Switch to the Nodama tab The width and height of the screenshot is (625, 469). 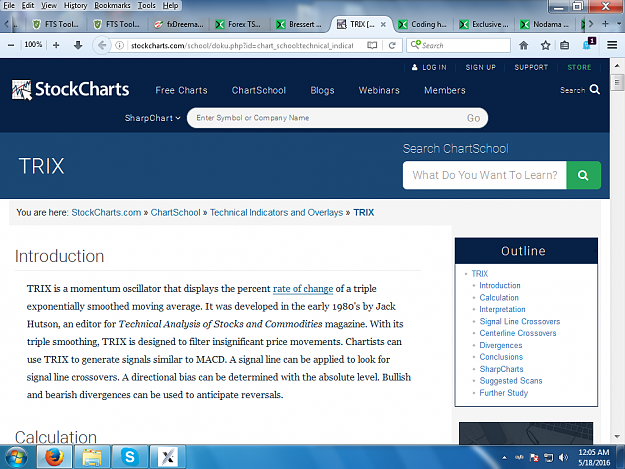point(545,24)
